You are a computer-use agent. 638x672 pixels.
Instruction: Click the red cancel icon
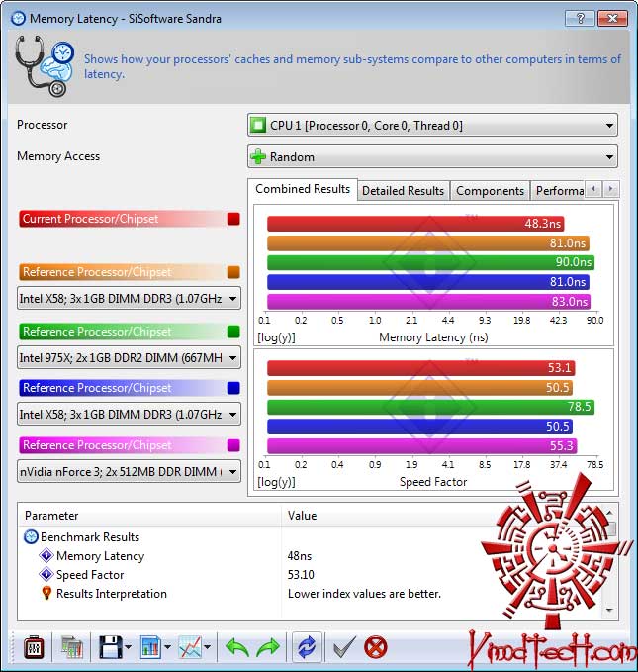tap(375, 647)
